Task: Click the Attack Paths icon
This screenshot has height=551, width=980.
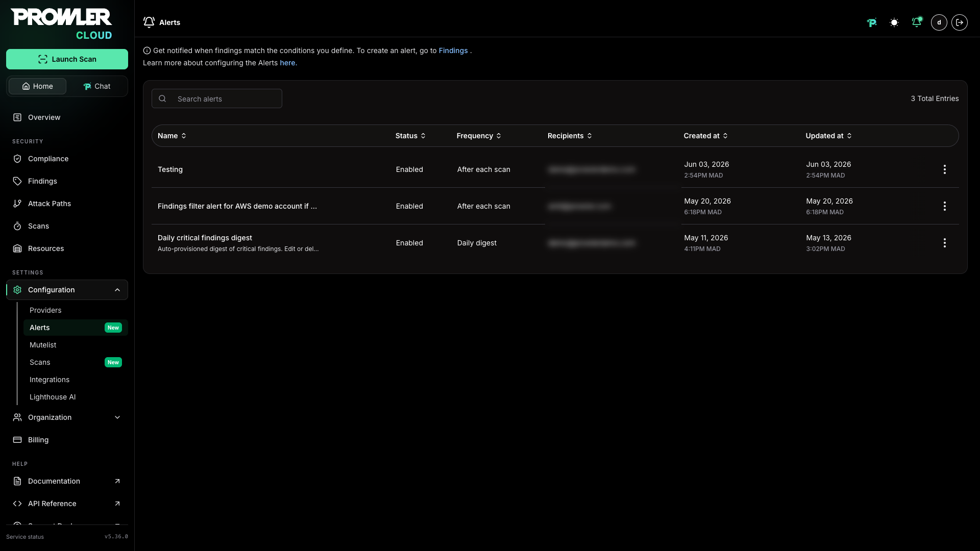Action: (x=17, y=204)
